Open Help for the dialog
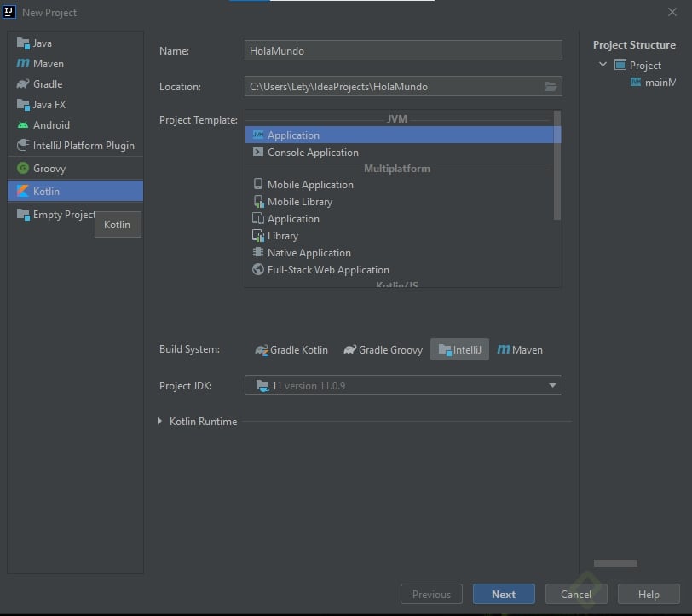The width and height of the screenshot is (692, 616). point(649,594)
